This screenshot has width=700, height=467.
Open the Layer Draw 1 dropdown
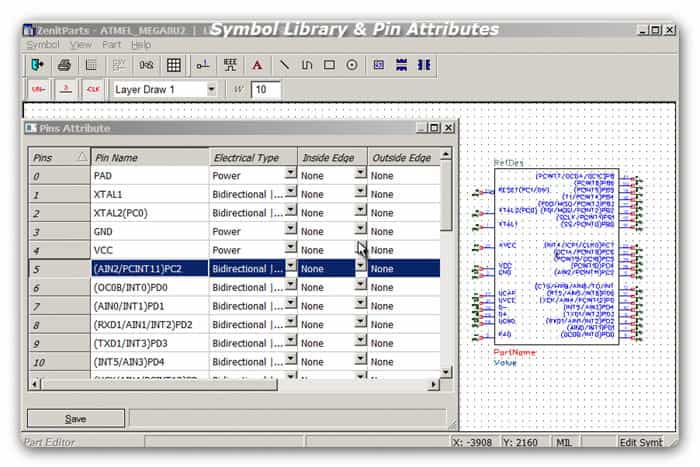pos(212,89)
